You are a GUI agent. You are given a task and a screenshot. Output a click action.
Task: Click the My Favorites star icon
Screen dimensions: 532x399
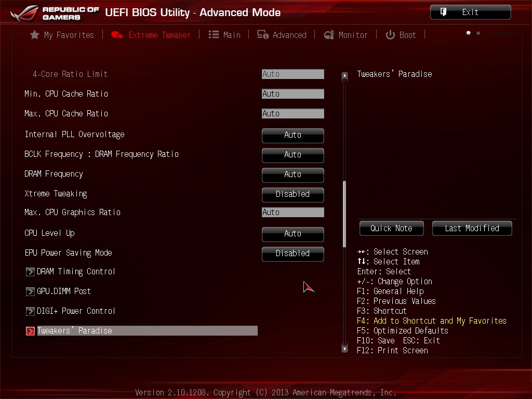[35, 35]
